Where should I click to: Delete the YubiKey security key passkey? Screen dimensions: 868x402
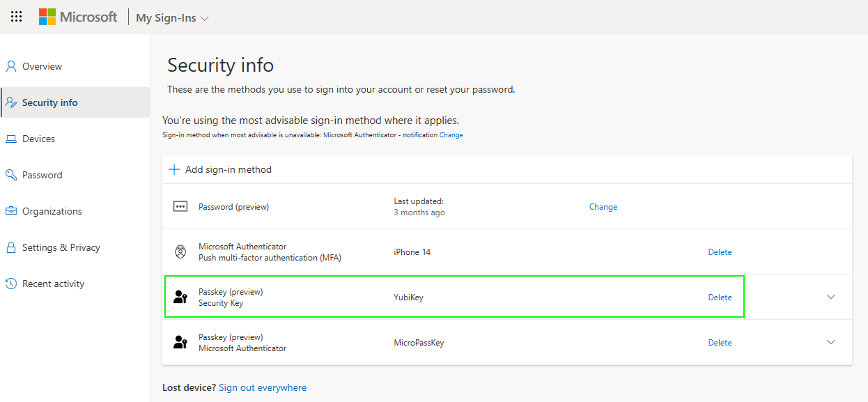click(x=720, y=297)
